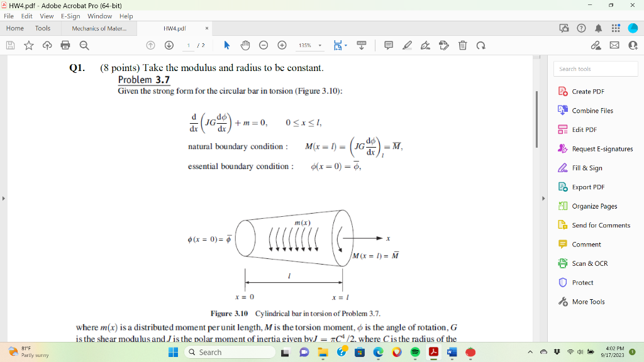Zoom out using the minus control

click(262, 45)
